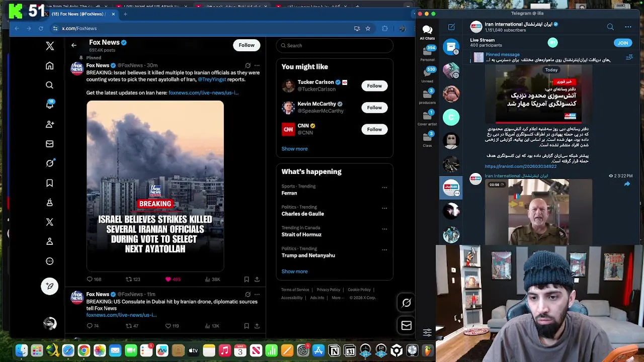This screenshot has height=362, width=644.
Task: Open the Explore magnifier icon in X sidebar
Action: 49,85
